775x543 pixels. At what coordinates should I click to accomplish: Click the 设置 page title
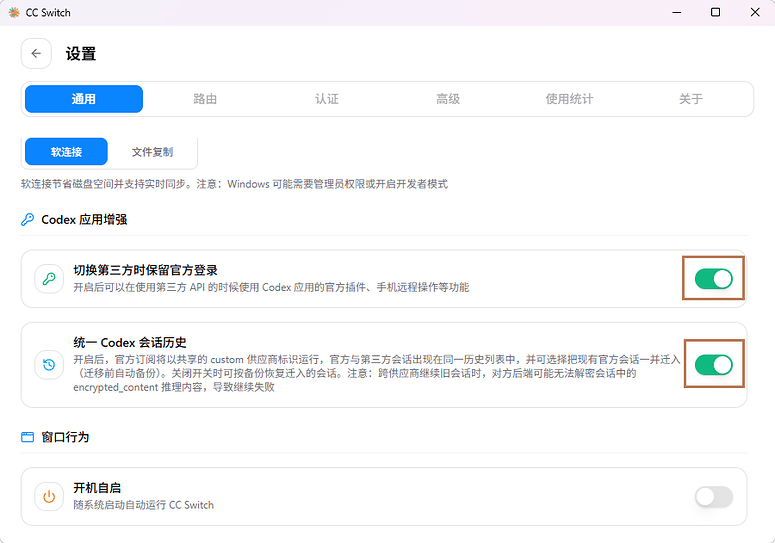tap(81, 53)
